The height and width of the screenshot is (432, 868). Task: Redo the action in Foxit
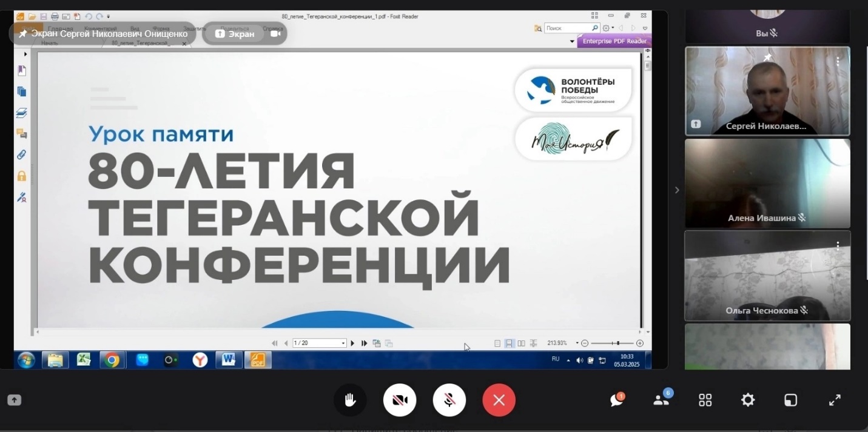[x=99, y=16]
